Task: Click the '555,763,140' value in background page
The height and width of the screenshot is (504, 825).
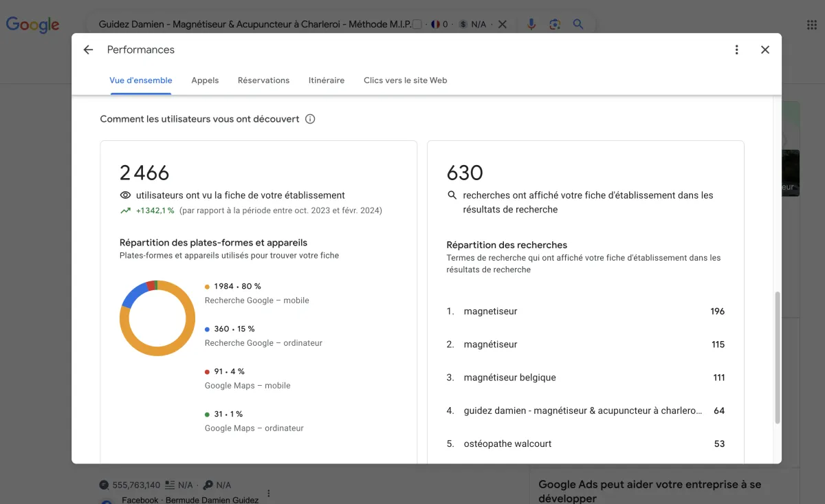Action: pos(136,485)
